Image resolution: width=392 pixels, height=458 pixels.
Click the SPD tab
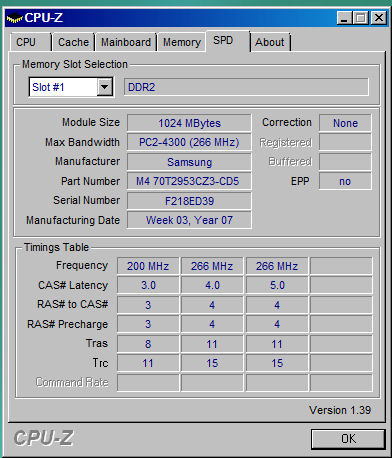[x=228, y=41]
